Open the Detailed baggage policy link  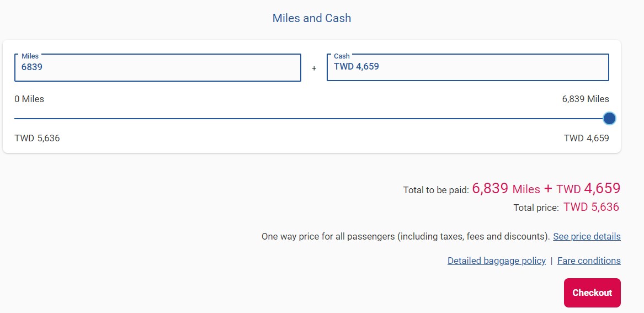(497, 261)
